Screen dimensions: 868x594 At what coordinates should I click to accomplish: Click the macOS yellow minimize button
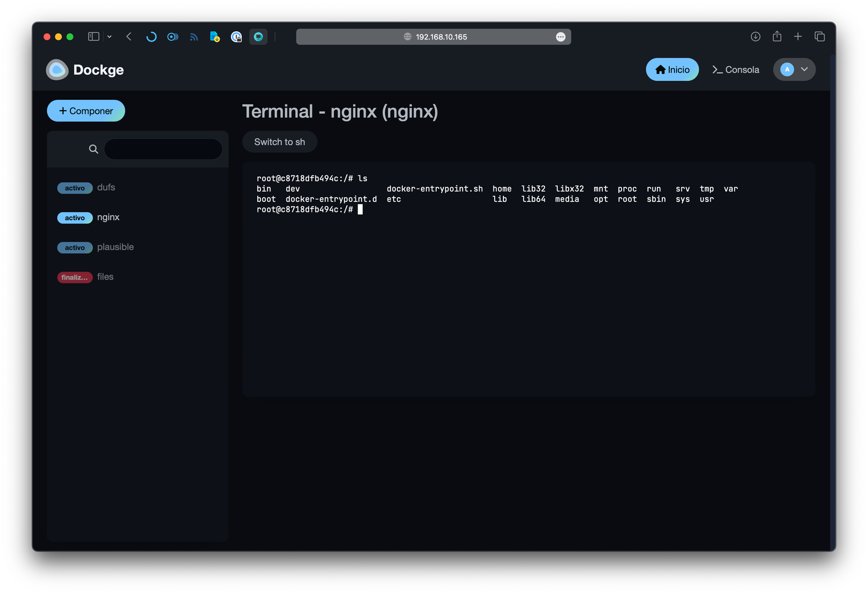(x=59, y=37)
